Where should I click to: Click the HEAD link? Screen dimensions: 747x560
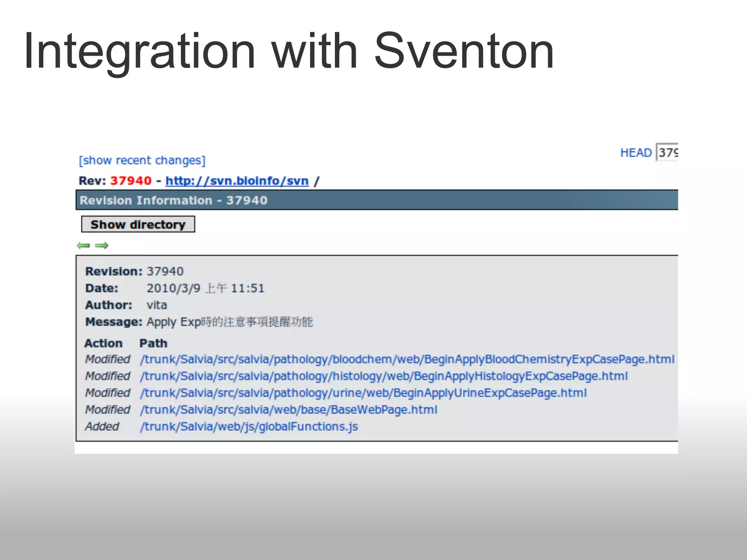[636, 152]
